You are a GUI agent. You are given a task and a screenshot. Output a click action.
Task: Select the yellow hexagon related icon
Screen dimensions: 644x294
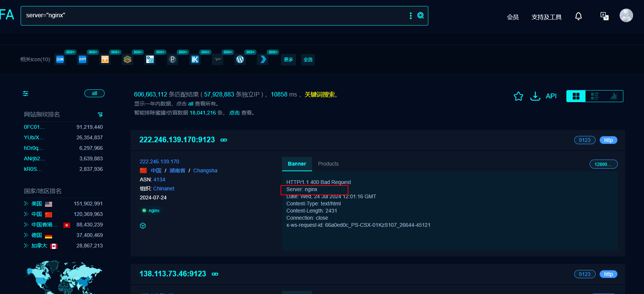128,59
